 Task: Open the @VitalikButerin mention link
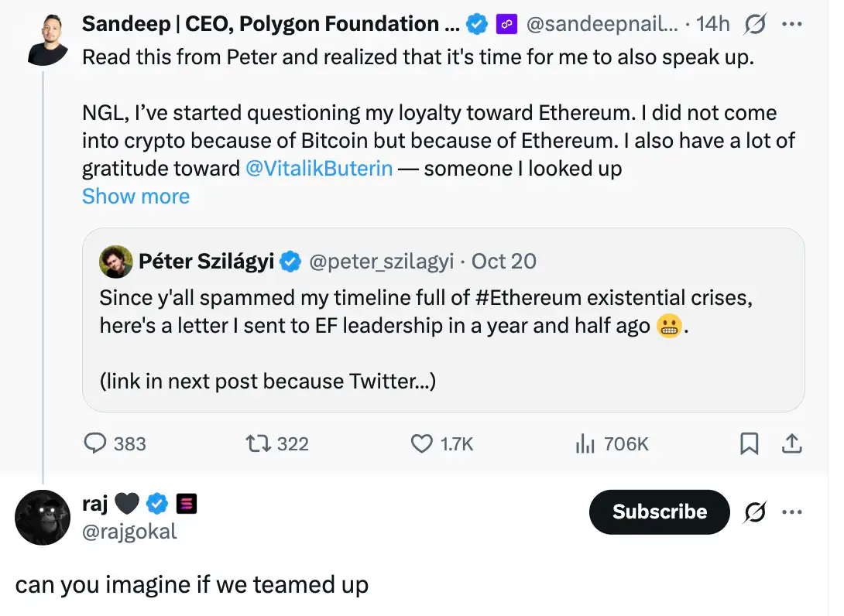coord(319,168)
